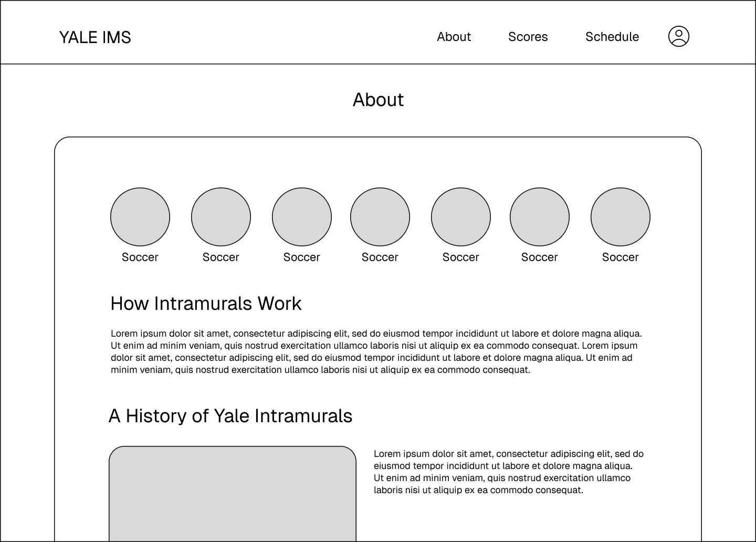Image resolution: width=756 pixels, height=542 pixels.
Task: Click the middle Soccer circle icon
Action: (380, 217)
